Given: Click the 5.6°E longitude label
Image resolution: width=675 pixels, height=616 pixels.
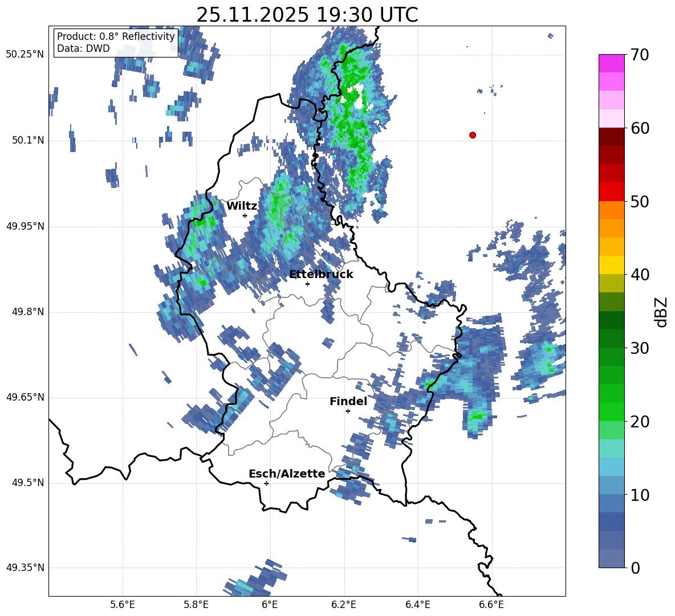Looking at the screenshot, I should coord(123,605).
